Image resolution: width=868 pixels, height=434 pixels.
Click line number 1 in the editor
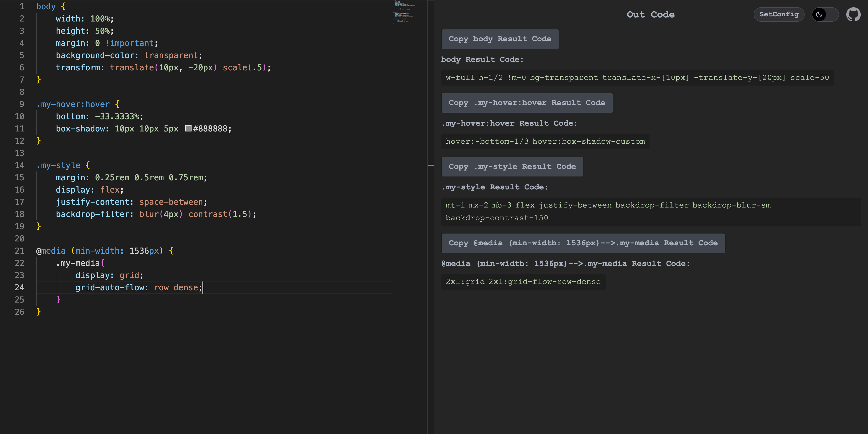22,6
